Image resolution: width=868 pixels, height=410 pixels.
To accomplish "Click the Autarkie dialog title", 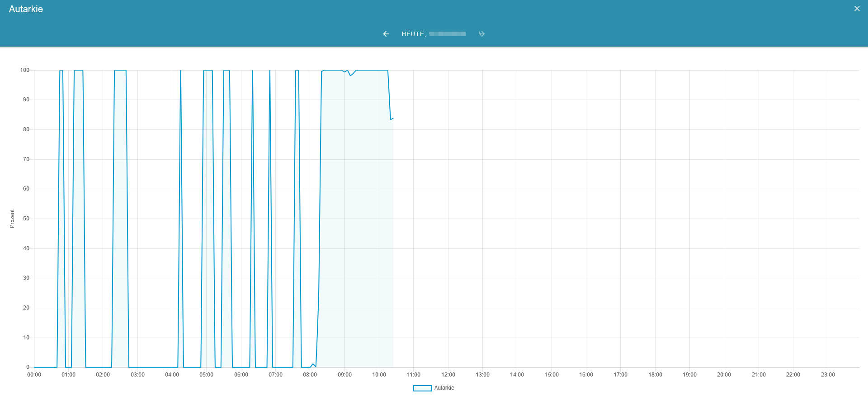I will point(26,9).
